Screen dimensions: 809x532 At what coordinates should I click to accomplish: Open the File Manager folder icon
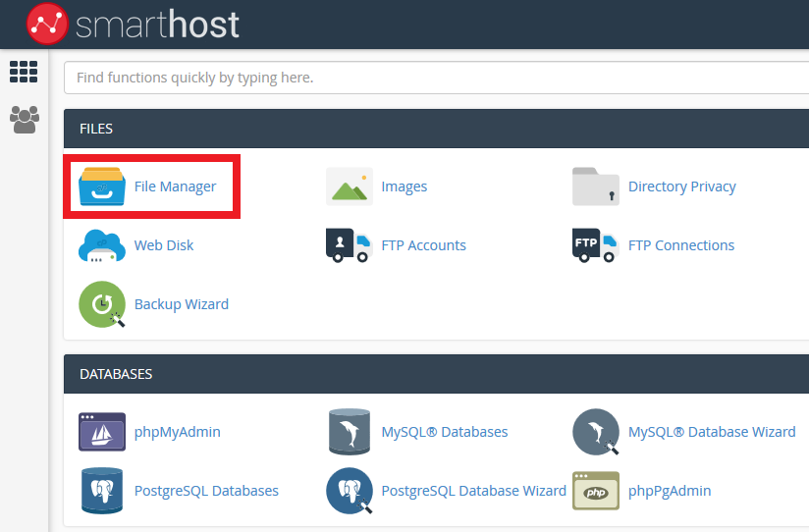coord(102,186)
